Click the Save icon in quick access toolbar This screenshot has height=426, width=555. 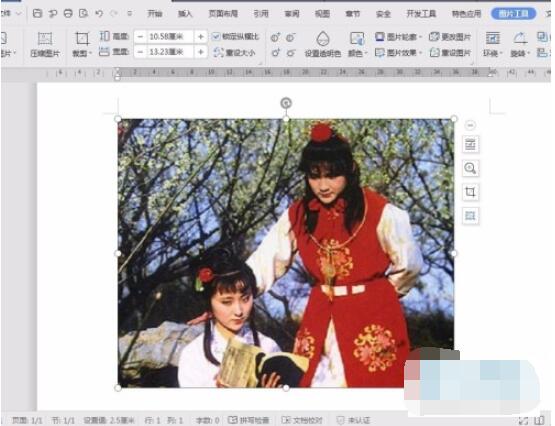[x=37, y=14]
